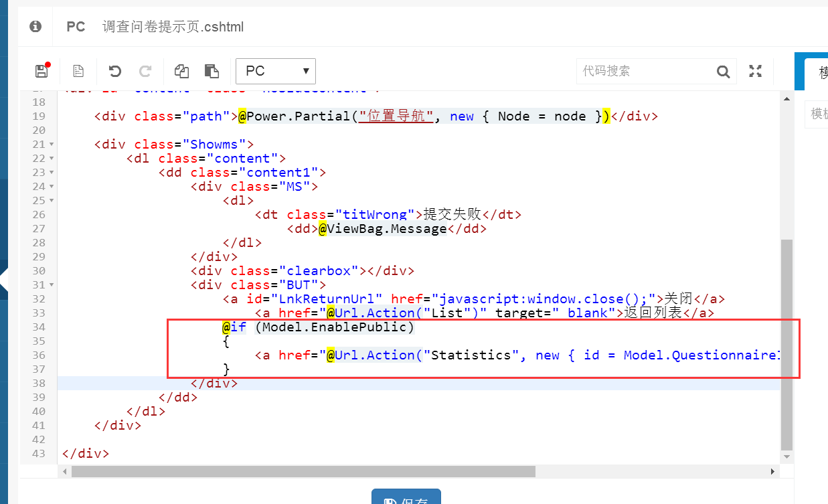Collapse the fold arrow on line 23
The width and height of the screenshot is (828, 504).
click(x=52, y=173)
